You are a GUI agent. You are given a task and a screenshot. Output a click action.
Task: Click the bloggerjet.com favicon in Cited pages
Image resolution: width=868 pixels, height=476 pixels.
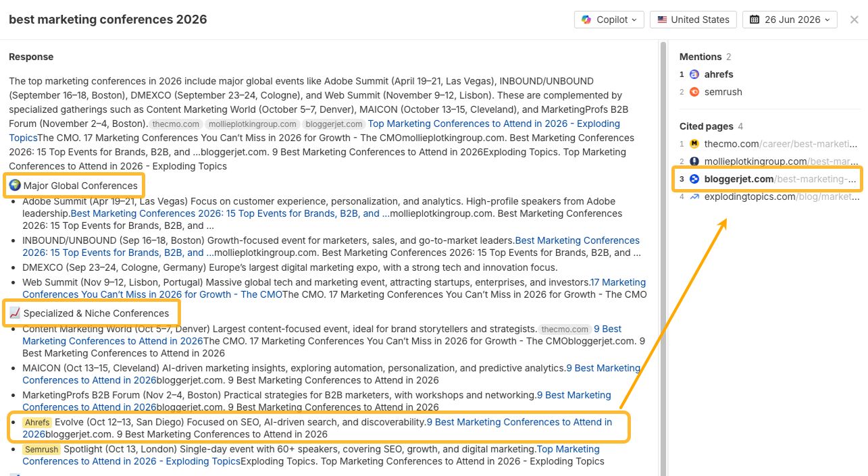click(x=694, y=179)
